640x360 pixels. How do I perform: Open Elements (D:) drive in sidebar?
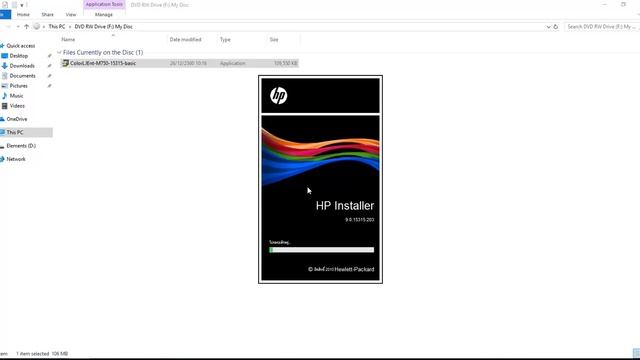pos(21,146)
